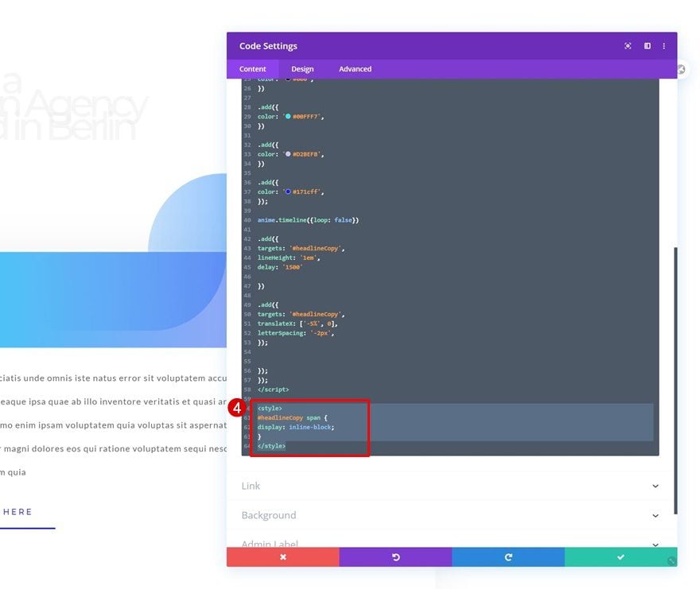Screen dimensions: 700x589
Task: Expand the Background section
Action: tap(450, 515)
